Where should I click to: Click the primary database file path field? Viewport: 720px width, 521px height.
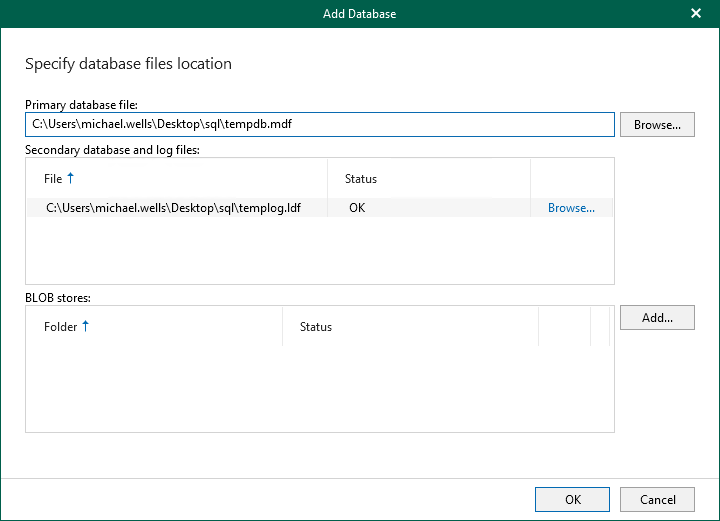(x=319, y=124)
